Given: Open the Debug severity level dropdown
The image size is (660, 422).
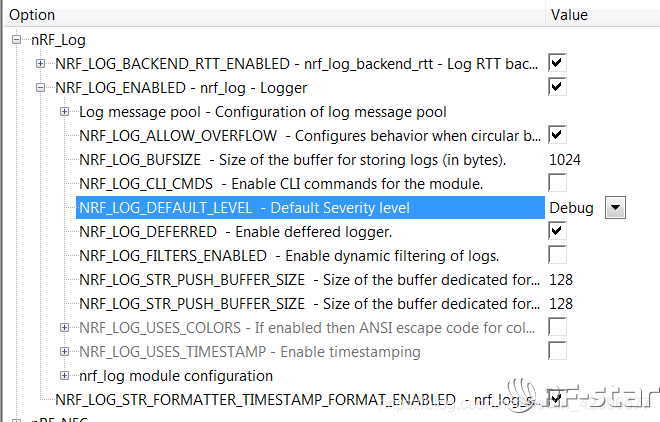Looking at the screenshot, I should pos(616,207).
